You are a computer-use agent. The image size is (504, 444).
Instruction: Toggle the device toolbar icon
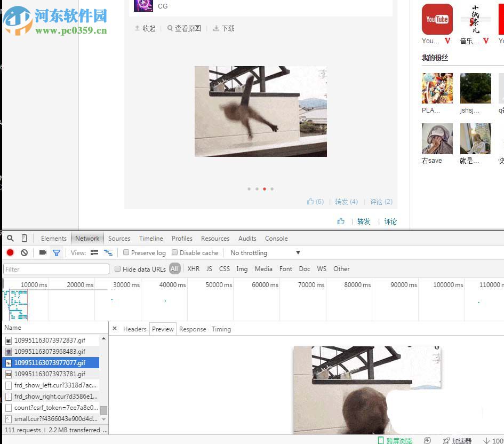[x=23, y=238]
